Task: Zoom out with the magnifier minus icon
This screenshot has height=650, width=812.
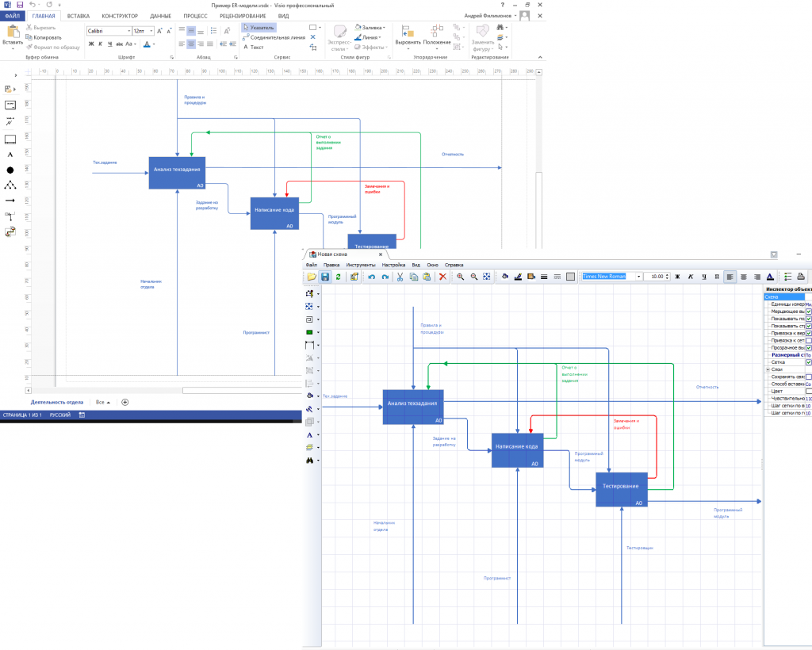Action: coord(473,277)
